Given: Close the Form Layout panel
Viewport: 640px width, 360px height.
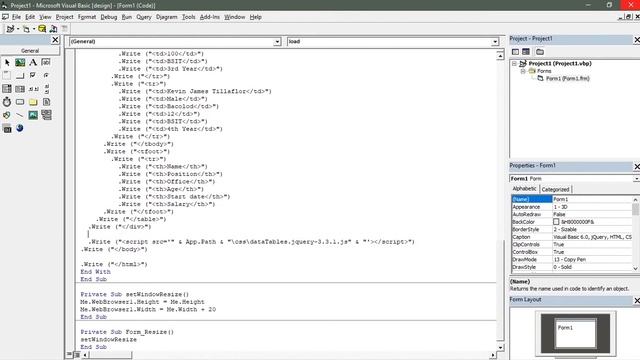Looking at the screenshot, I should [636, 300].
